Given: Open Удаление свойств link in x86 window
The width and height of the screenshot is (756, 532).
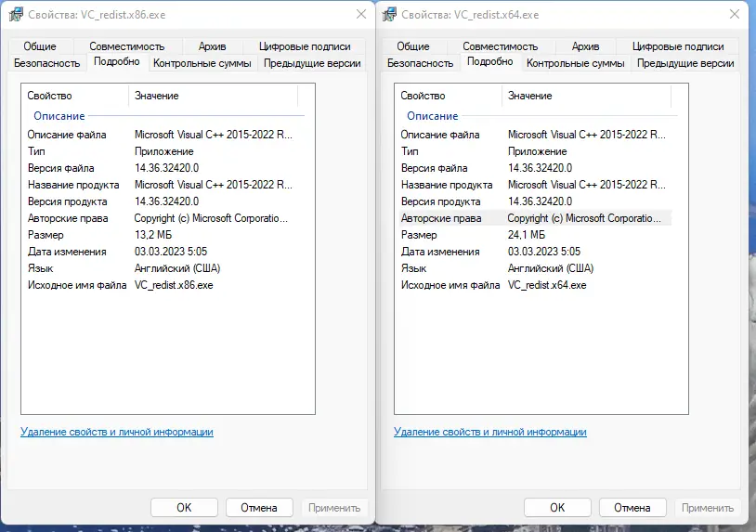Looking at the screenshot, I should 117,432.
